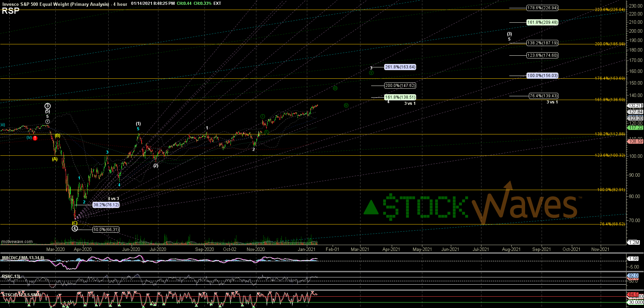Viewport: 644px width, 308px height.
Task: Select the 261.8%(163.64) target label
Action: pyautogui.click(x=400, y=67)
